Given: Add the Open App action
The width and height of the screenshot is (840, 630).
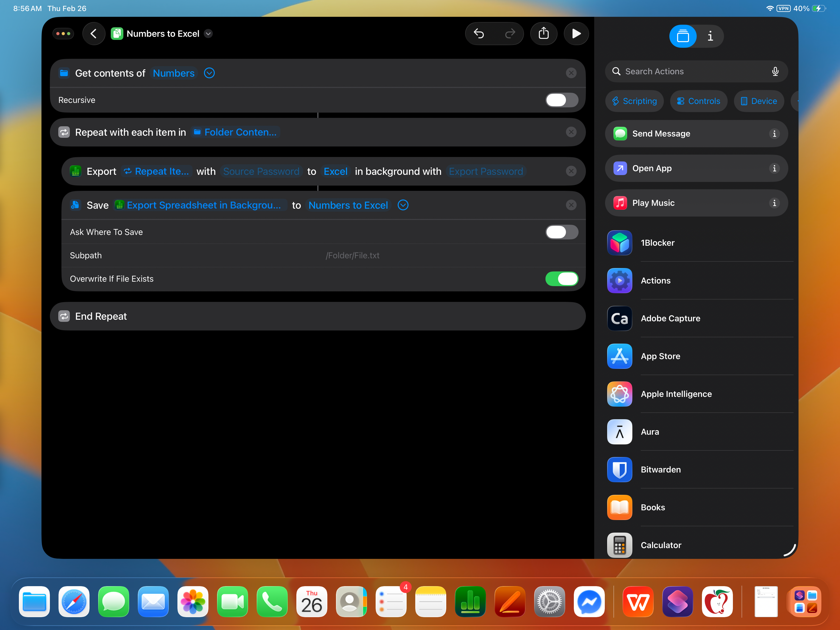Looking at the screenshot, I should [696, 168].
